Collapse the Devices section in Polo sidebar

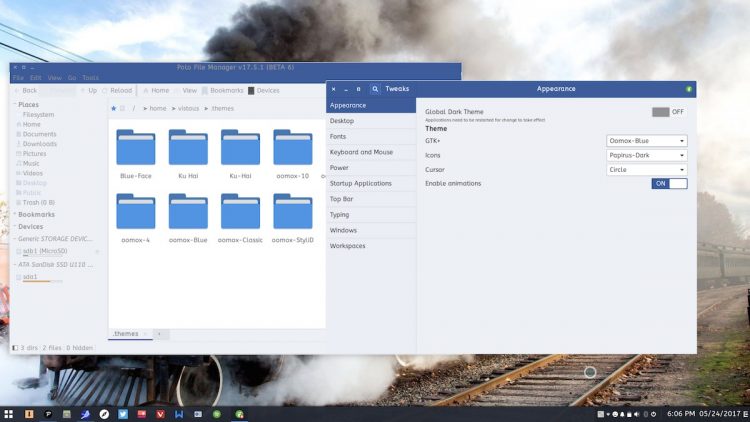pyautogui.click(x=15, y=226)
